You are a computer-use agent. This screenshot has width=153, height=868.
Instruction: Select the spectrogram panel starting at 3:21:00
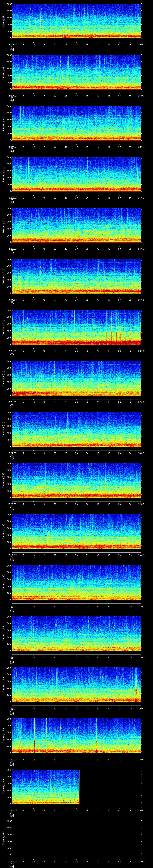(77, 123)
